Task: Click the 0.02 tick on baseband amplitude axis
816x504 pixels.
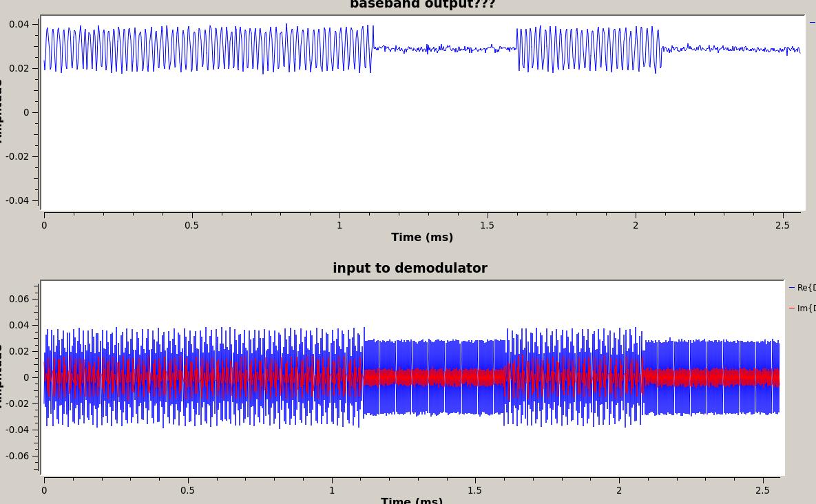Action: [x=19, y=68]
